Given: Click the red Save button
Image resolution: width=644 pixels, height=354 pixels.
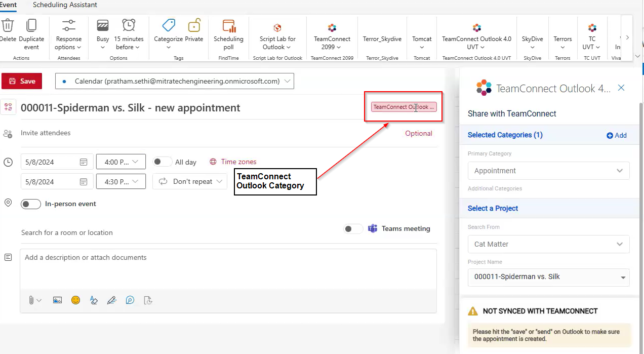Looking at the screenshot, I should coord(22,81).
